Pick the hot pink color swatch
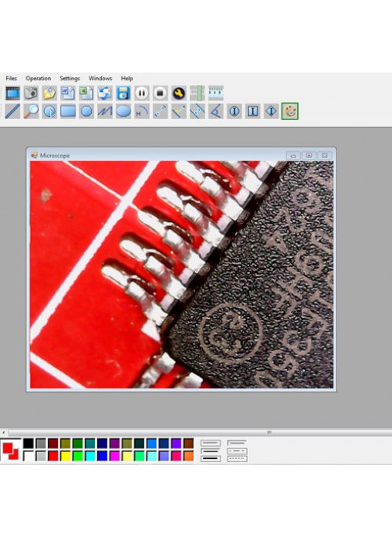The height and width of the screenshot is (537, 392). [177, 456]
